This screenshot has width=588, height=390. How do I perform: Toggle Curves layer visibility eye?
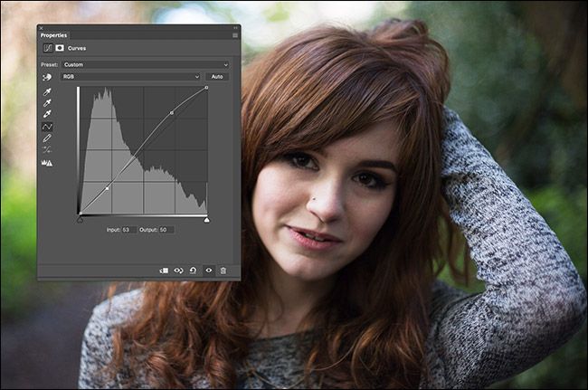pos(208,271)
